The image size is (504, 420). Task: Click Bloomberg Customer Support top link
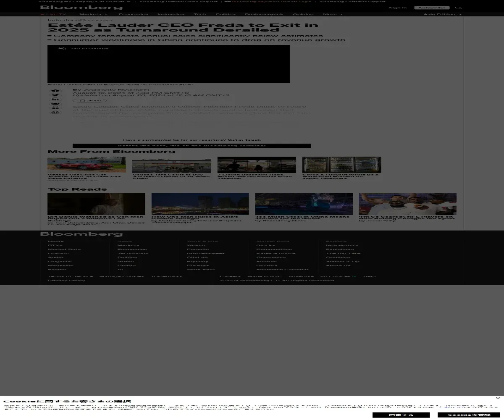click(x=352, y=1)
